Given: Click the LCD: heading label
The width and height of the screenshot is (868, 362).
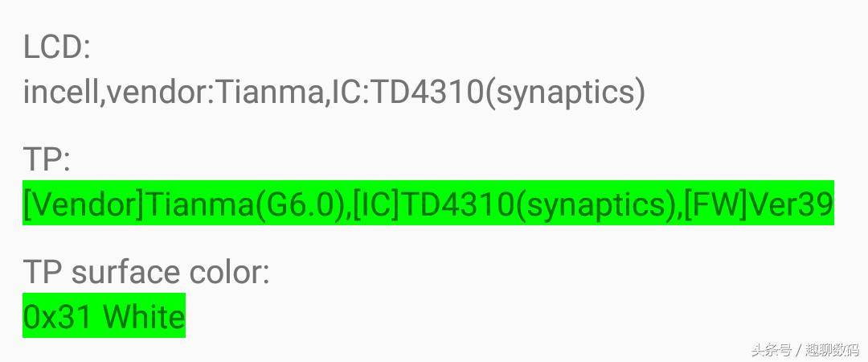Looking at the screenshot, I should pyautogui.click(x=56, y=48).
